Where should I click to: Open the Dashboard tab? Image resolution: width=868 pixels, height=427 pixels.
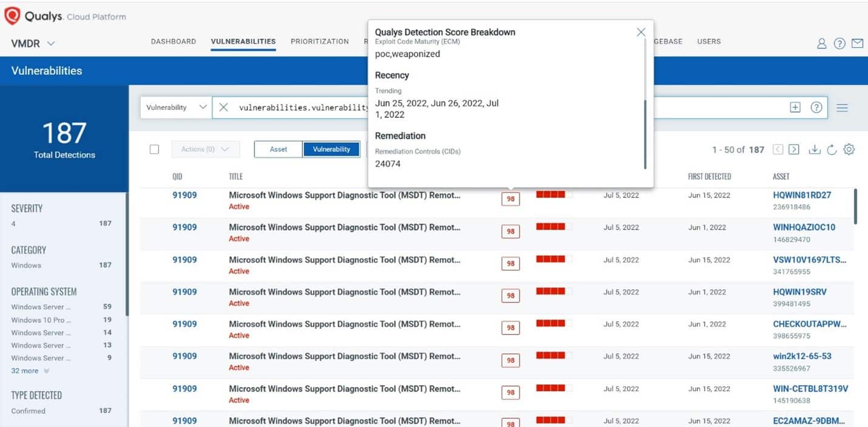point(174,41)
